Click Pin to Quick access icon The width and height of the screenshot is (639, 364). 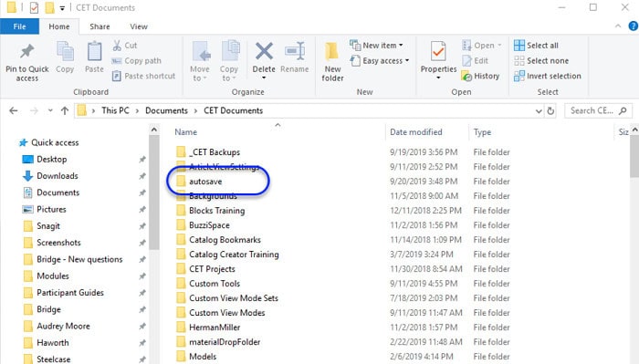(26, 51)
